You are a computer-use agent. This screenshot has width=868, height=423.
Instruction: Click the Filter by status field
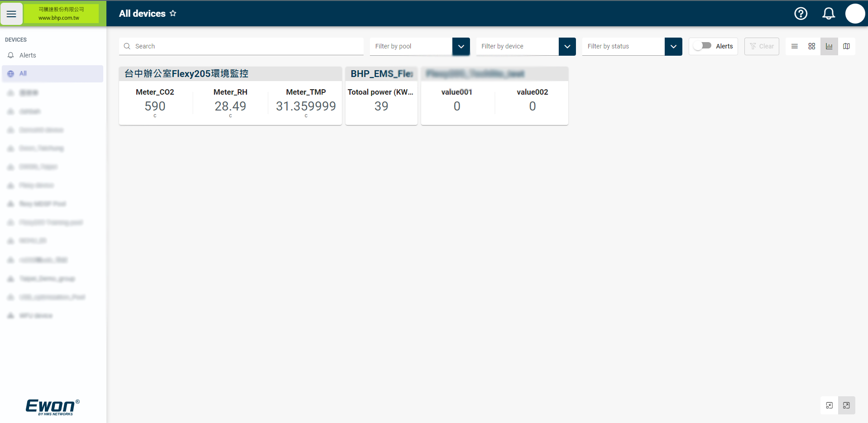coord(623,46)
